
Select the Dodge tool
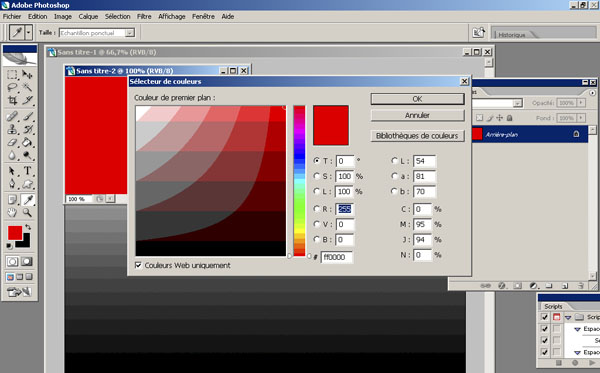[x=27, y=156]
